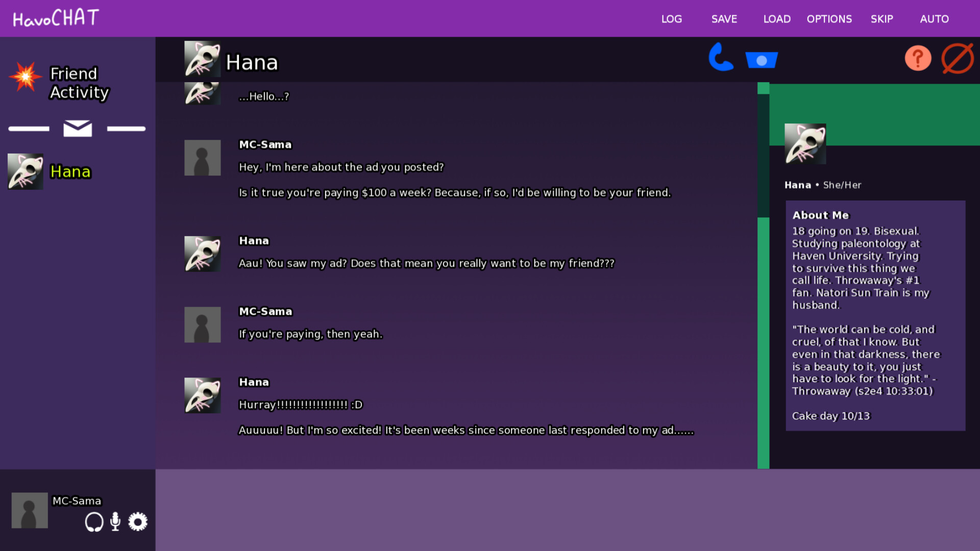Open the chat LOG
This screenshot has height=551, width=980.
[671, 19]
